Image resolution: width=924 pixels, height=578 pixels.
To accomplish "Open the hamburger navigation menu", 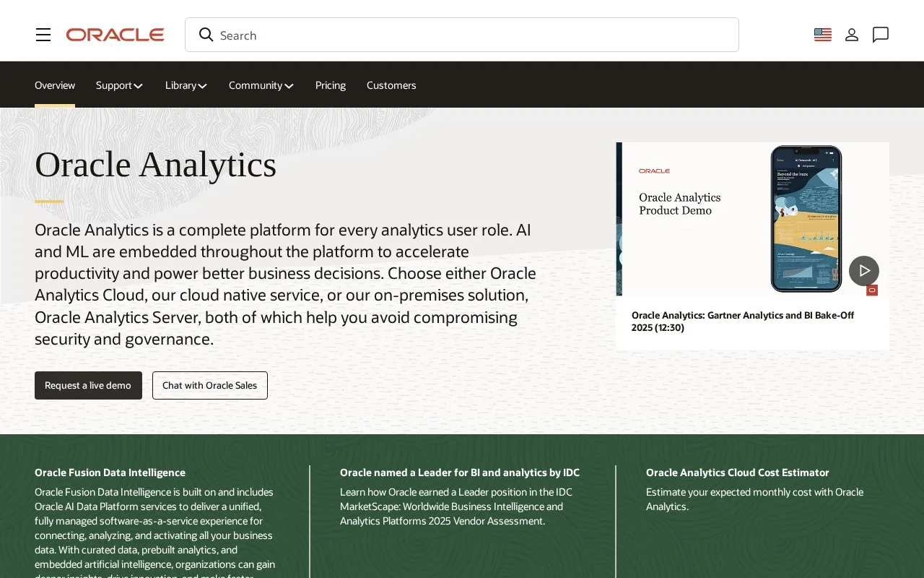I will [x=43, y=35].
